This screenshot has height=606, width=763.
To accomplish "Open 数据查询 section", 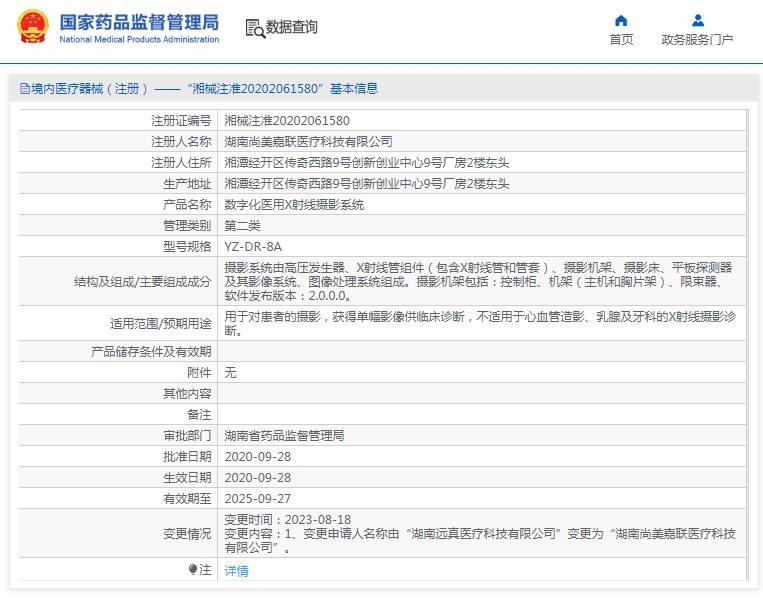I will click(291, 27).
